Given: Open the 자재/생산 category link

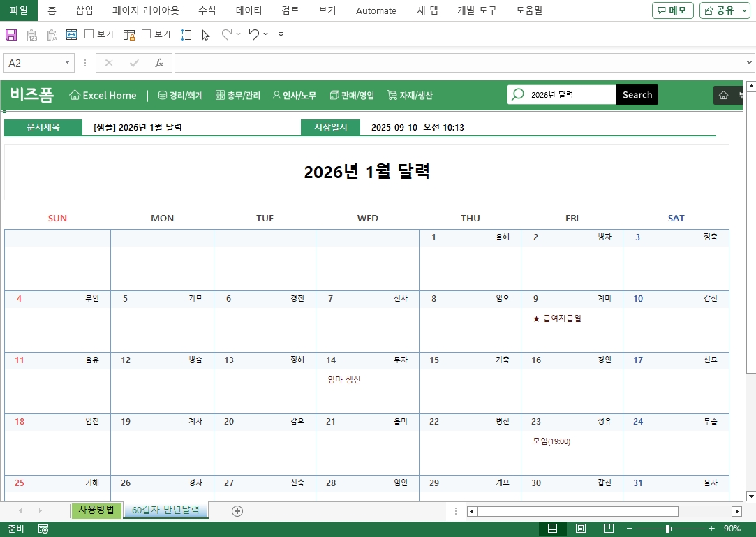Looking at the screenshot, I should click(x=410, y=95).
